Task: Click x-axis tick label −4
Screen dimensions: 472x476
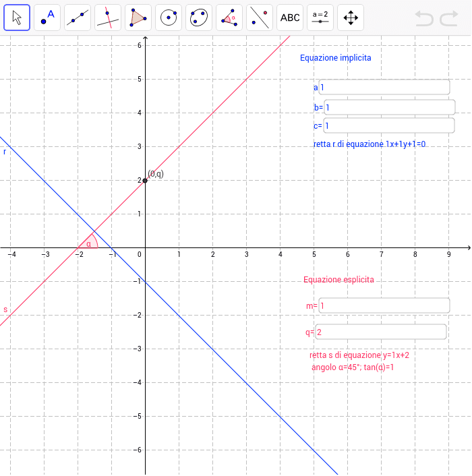Action: coord(11,254)
